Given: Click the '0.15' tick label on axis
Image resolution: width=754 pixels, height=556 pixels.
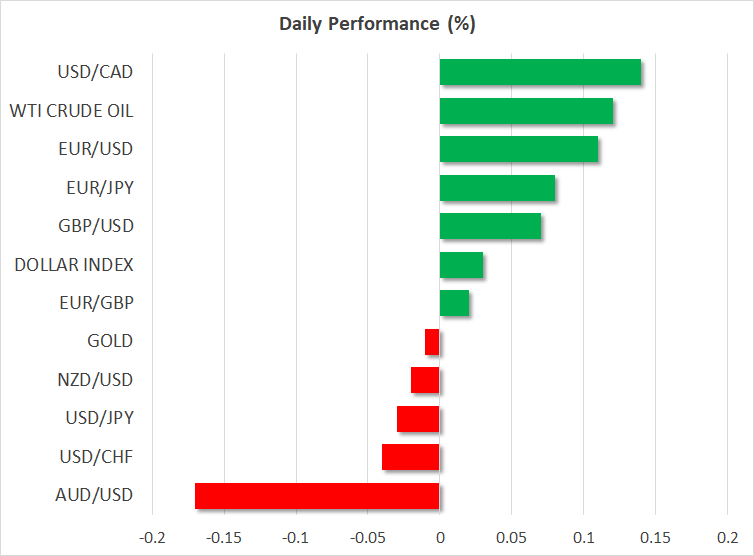Looking at the screenshot, I should point(655,537).
